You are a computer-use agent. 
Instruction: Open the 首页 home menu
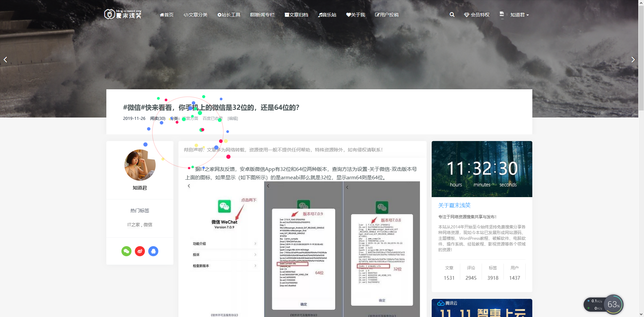[167, 15]
